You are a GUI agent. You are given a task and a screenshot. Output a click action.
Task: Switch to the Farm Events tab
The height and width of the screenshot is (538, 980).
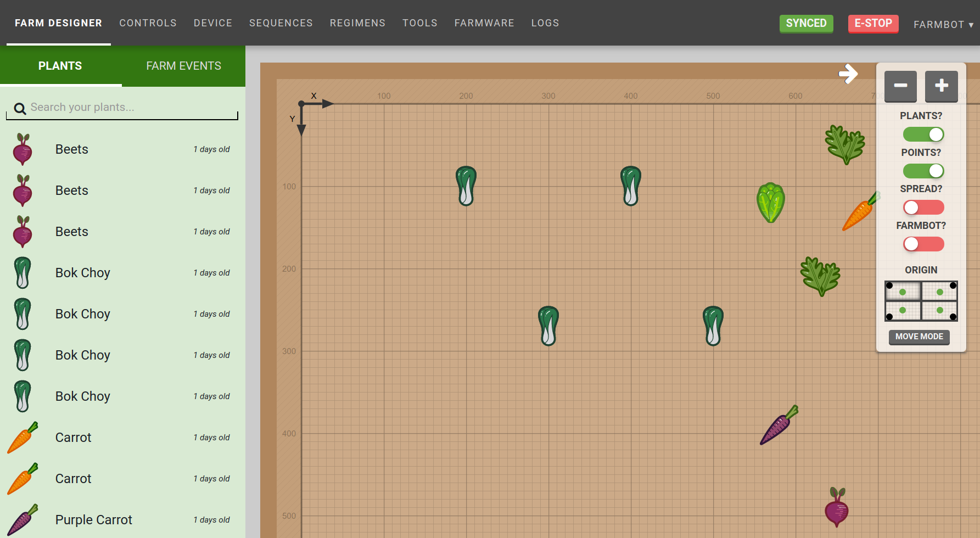click(183, 66)
